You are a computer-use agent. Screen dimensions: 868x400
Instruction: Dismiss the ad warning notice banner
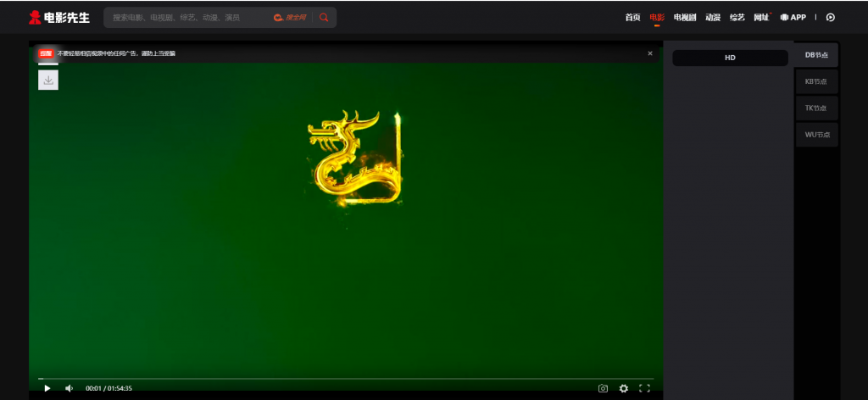pyautogui.click(x=650, y=53)
